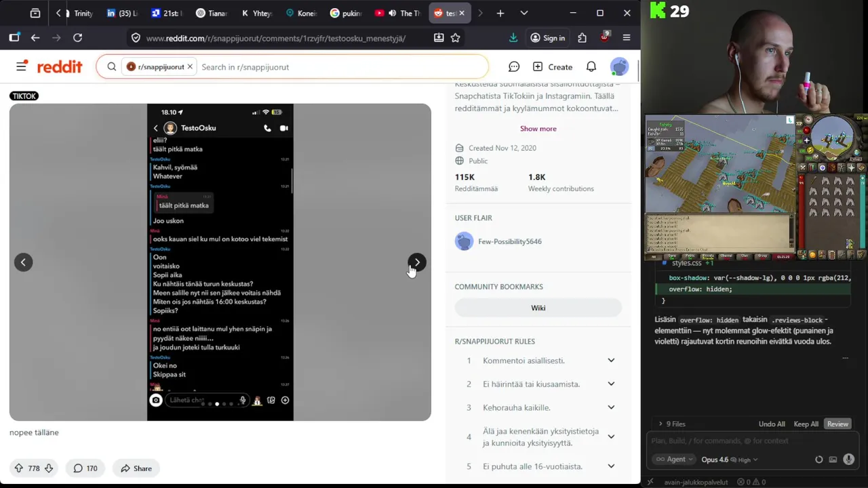This screenshot has height=488, width=868.
Task: Downvote the post
Action: 49,468
